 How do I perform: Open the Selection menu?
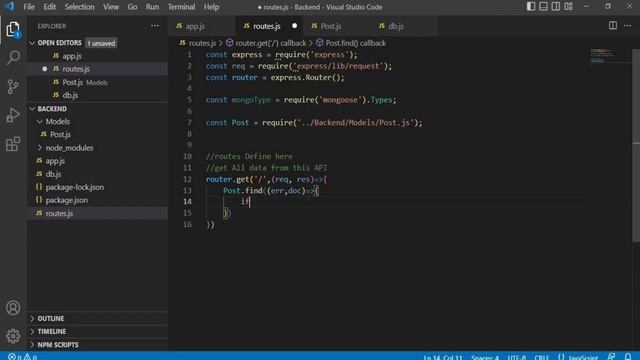(79, 7)
